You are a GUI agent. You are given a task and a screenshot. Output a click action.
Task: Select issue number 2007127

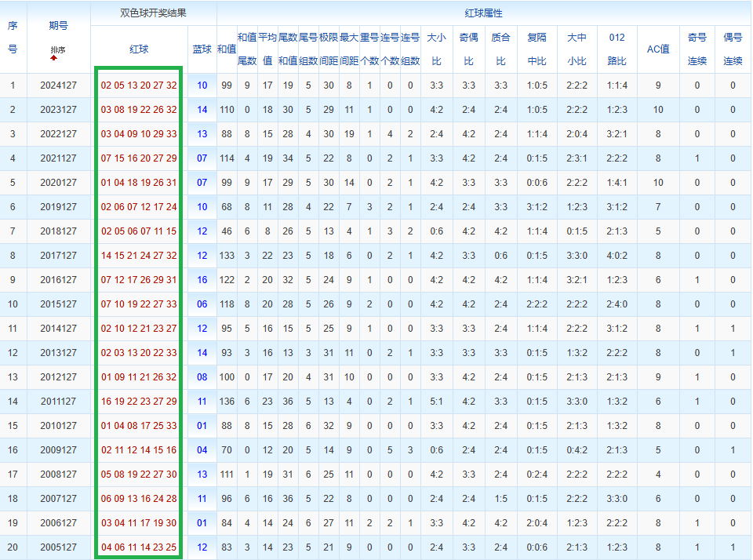(59, 499)
